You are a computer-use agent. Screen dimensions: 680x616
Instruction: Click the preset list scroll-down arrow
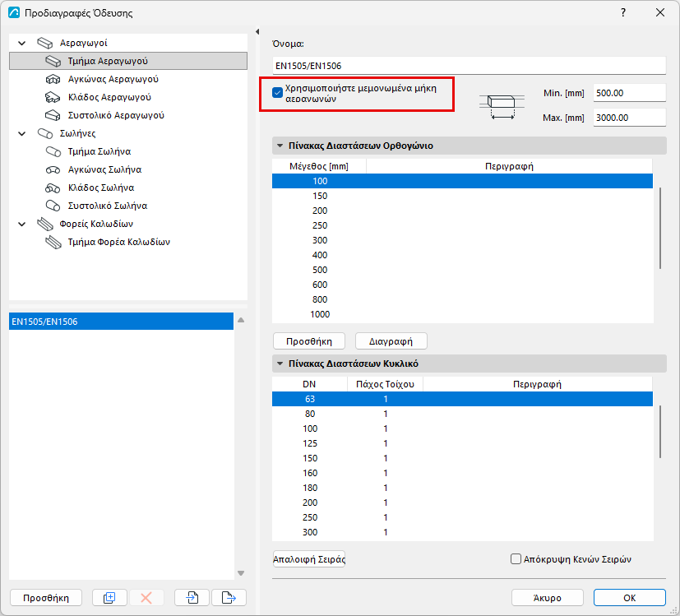point(241,573)
